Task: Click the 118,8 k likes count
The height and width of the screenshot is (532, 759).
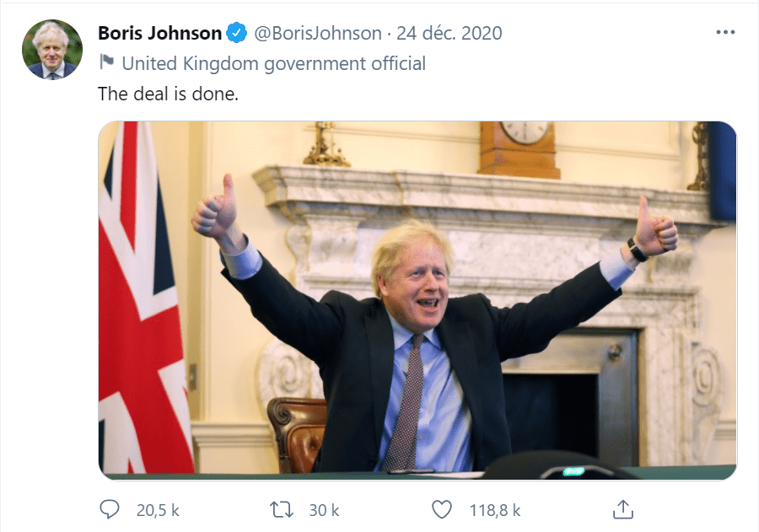Action: click(x=495, y=510)
